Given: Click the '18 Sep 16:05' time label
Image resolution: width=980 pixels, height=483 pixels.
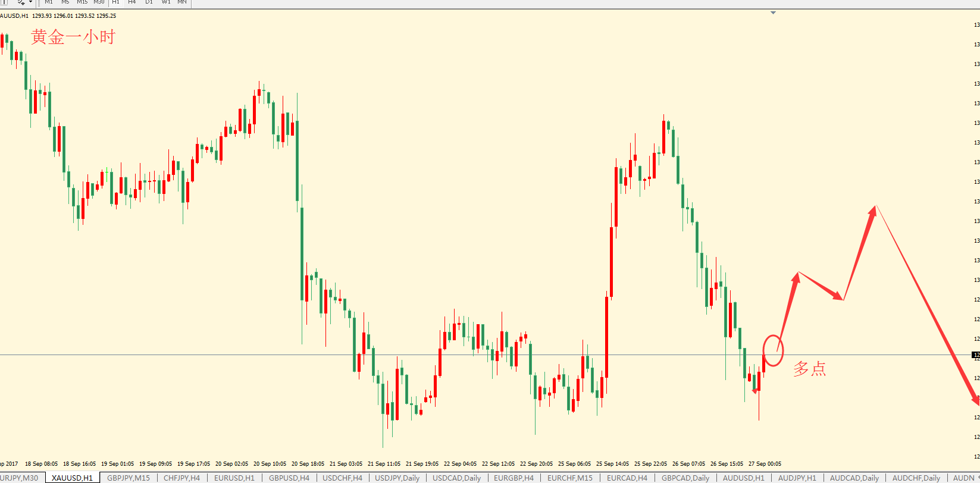Looking at the screenshot, I should [x=79, y=464].
